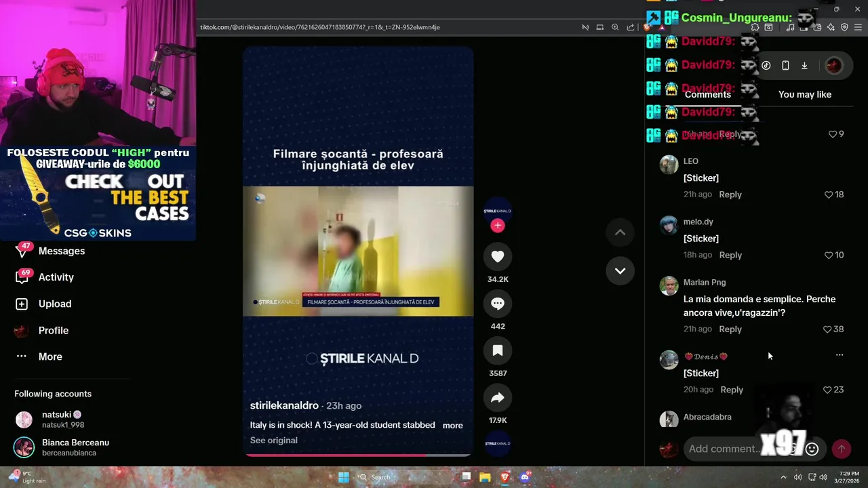The width and height of the screenshot is (868, 488).
Task: Open options menu on Denis's comment
Action: pyautogui.click(x=840, y=355)
